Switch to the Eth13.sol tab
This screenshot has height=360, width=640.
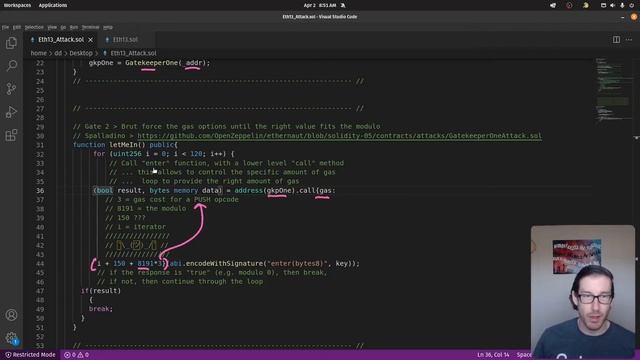click(x=125, y=40)
